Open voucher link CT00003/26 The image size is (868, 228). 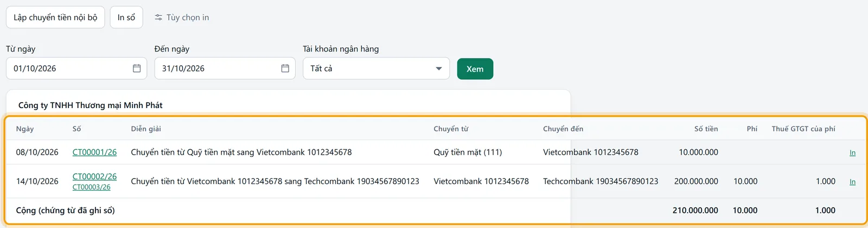(x=91, y=187)
